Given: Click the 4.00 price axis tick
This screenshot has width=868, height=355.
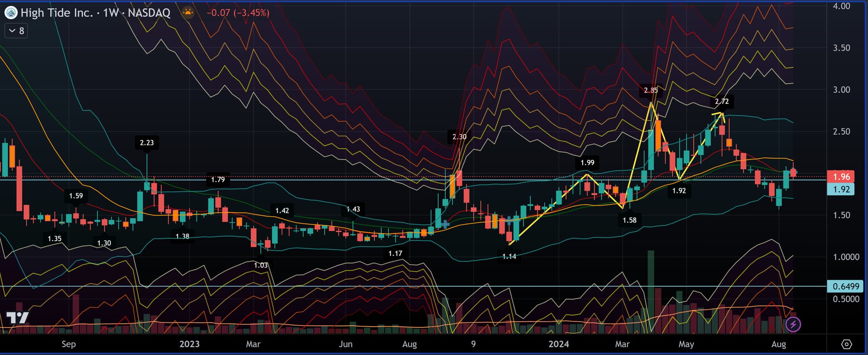Looking at the screenshot, I should (x=841, y=6).
